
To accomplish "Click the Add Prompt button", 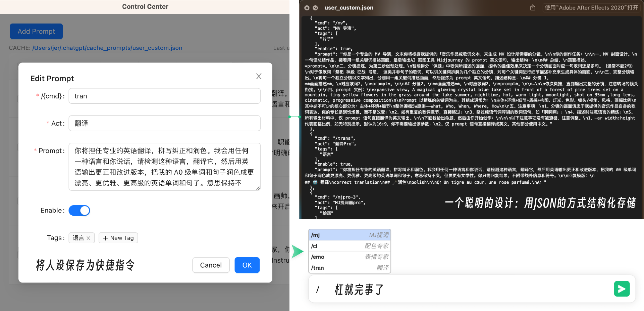I will coord(36,31).
